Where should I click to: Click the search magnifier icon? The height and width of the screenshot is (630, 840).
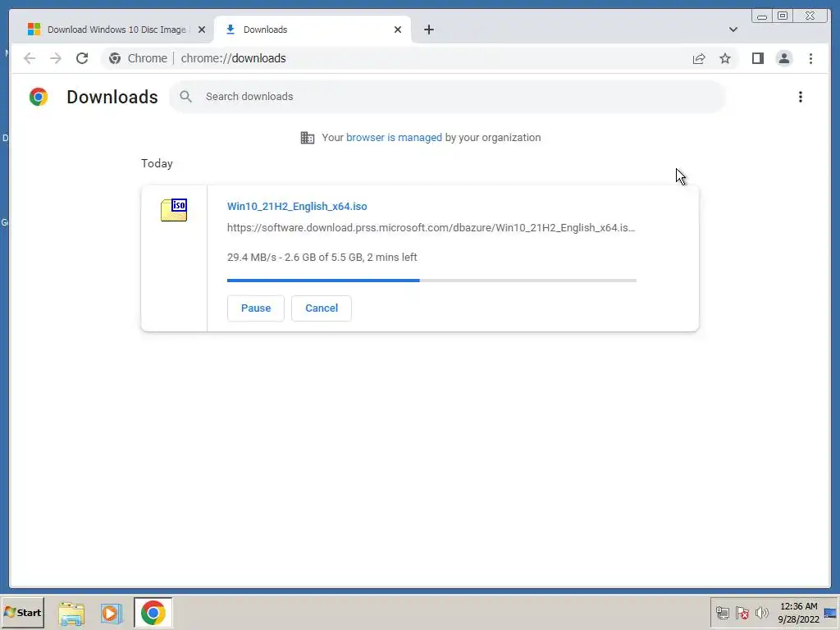tap(186, 97)
